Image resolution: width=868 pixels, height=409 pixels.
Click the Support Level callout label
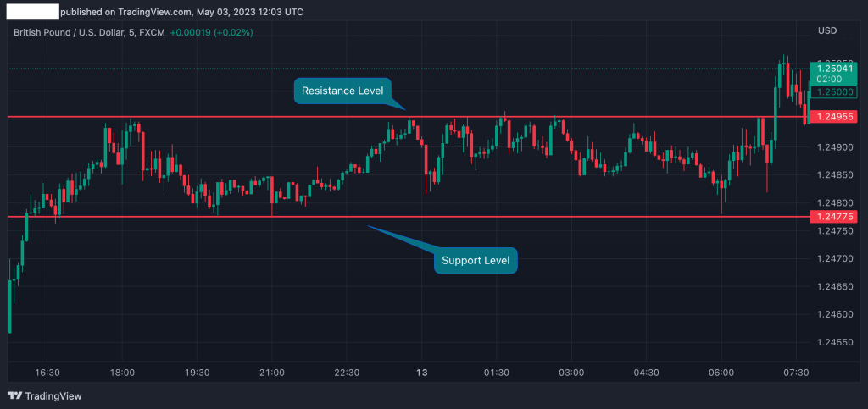click(x=476, y=260)
